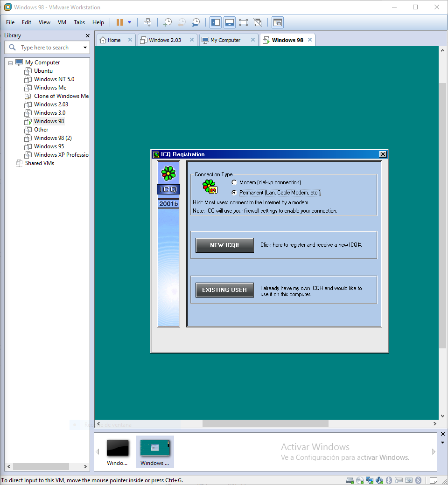Click the EXISTING USER button
The width and height of the screenshot is (448, 485).
(x=224, y=290)
